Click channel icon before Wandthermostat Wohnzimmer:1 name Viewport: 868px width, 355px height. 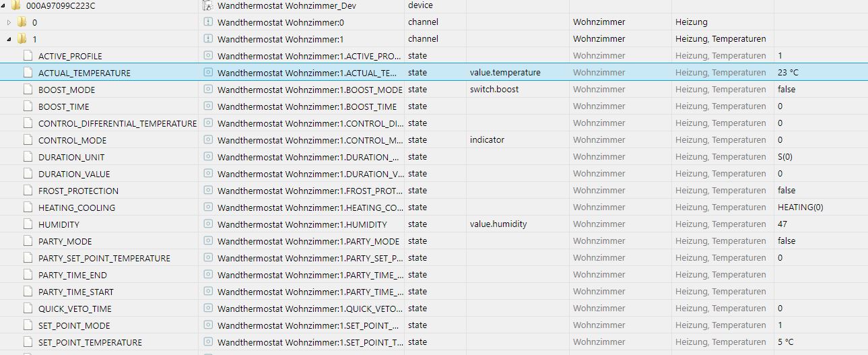point(208,38)
